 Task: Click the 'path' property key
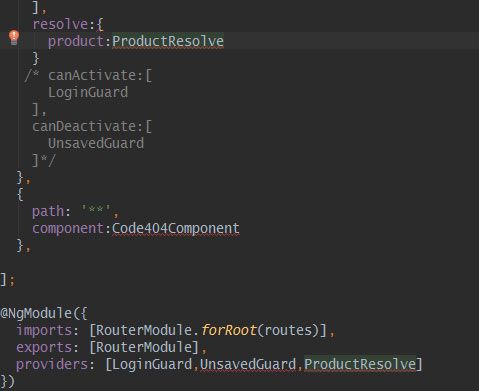tap(48, 211)
